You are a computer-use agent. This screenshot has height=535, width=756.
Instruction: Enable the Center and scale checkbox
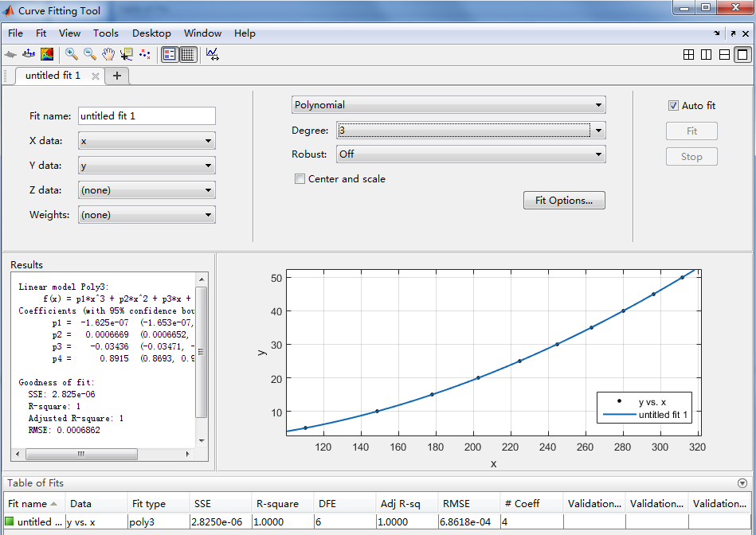click(300, 179)
